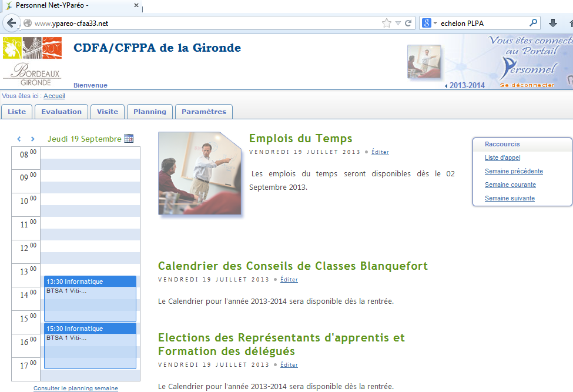Click the search magnifier icon in search box

click(x=533, y=23)
